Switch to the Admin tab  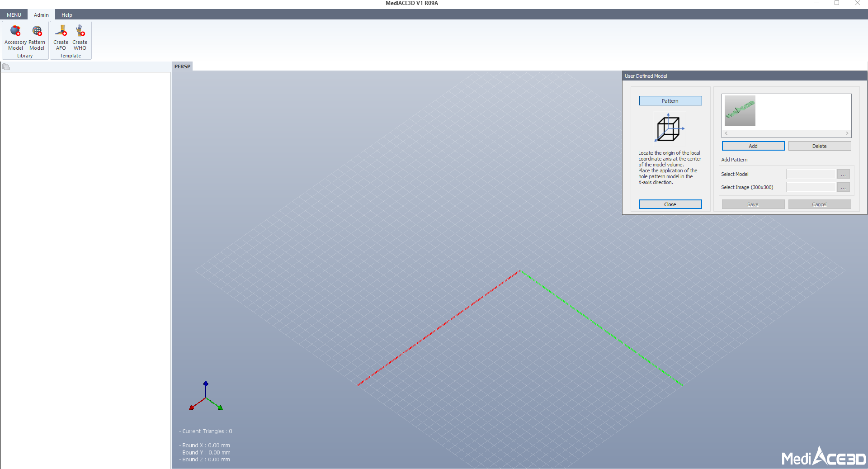coord(41,15)
